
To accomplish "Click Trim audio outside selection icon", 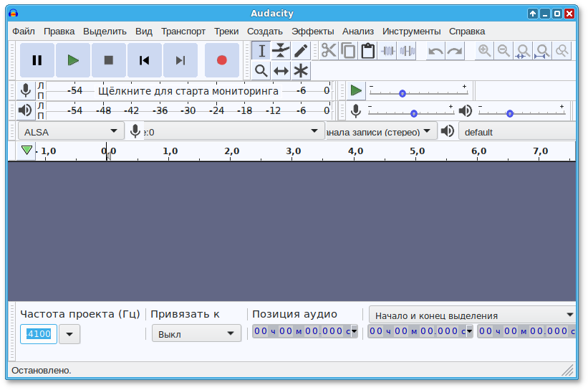I will click(387, 51).
